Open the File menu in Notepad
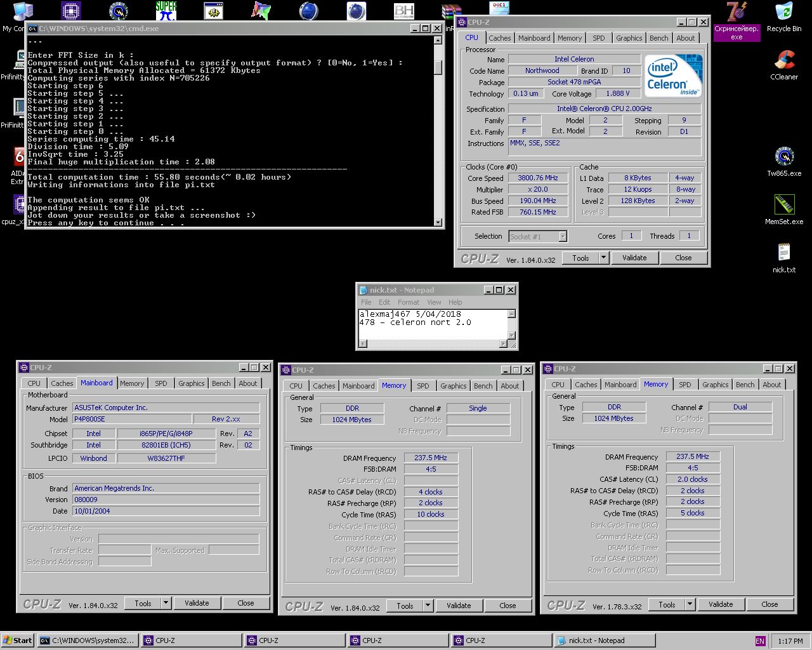The height and width of the screenshot is (650, 812). [366, 302]
